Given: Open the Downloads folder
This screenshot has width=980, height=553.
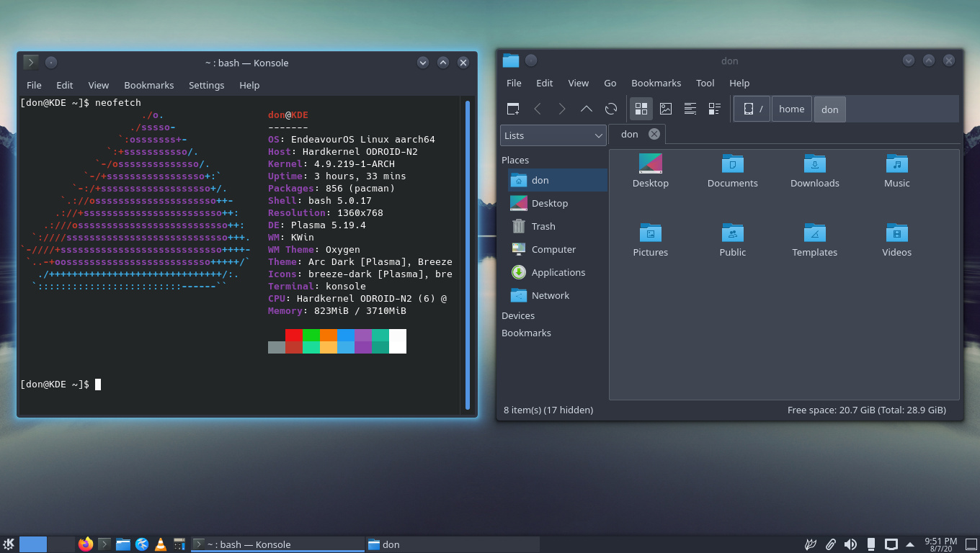Looking at the screenshot, I should (814, 170).
